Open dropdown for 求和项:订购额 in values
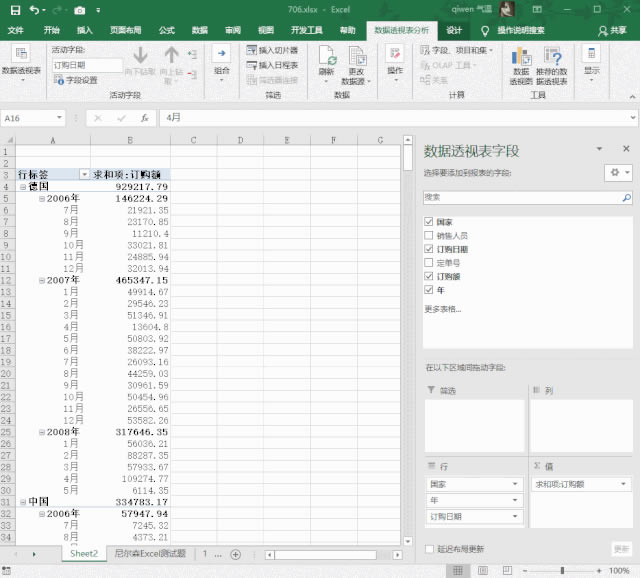Screen dimensions: 640x578 (x=624, y=484)
